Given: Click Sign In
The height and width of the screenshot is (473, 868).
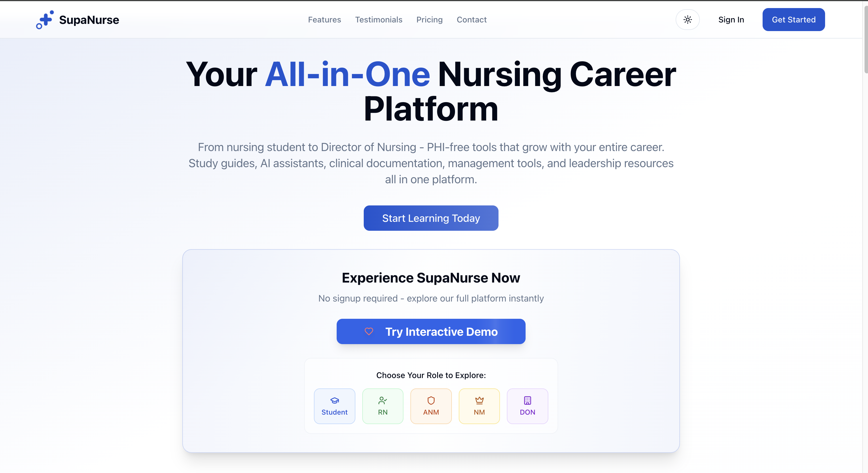Looking at the screenshot, I should coord(731,20).
